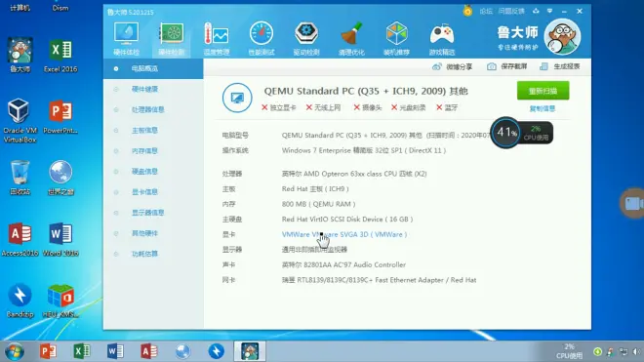
Task: Open the title bar main menu dropdown arrow
Action: [x=549, y=11]
